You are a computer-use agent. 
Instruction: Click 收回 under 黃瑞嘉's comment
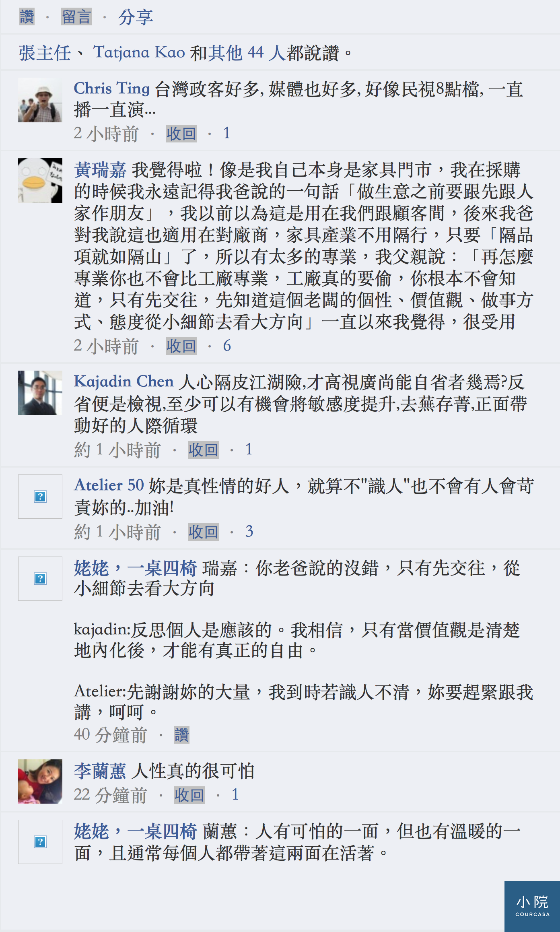[x=181, y=346]
